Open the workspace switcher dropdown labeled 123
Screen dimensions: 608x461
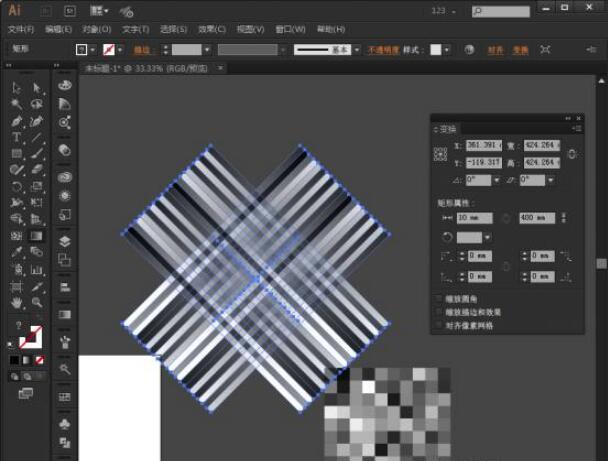[x=444, y=11]
